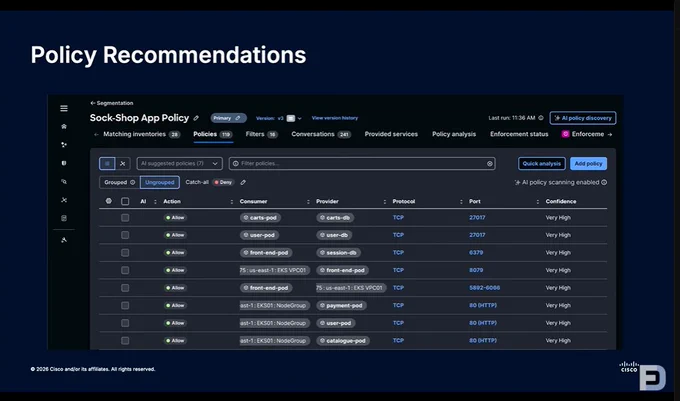Open the search/investigate sidebar icon
Screen dimensions: 680x401
click(x=64, y=182)
